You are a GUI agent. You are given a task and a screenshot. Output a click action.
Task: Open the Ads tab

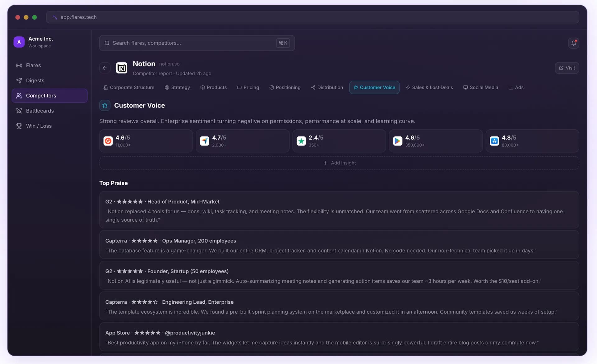[516, 87]
